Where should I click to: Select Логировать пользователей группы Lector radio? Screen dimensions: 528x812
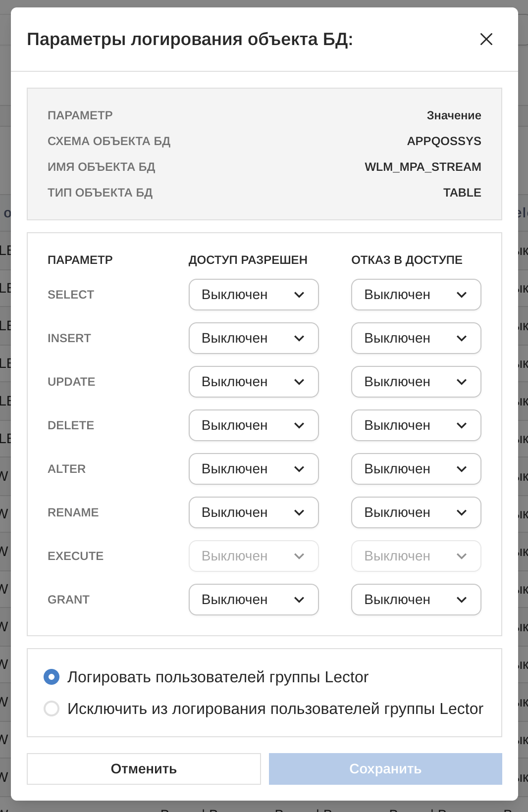[x=52, y=677]
